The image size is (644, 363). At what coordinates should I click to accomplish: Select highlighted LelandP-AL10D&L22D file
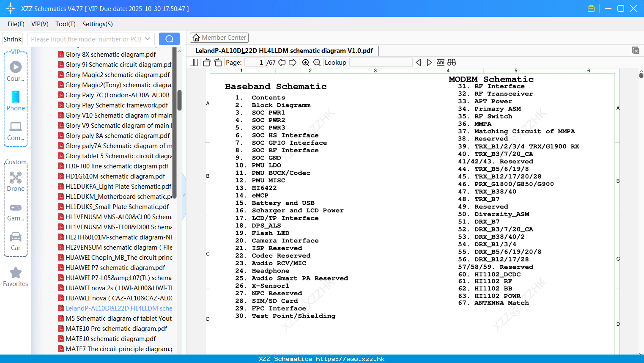pyautogui.click(x=115, y=308)
